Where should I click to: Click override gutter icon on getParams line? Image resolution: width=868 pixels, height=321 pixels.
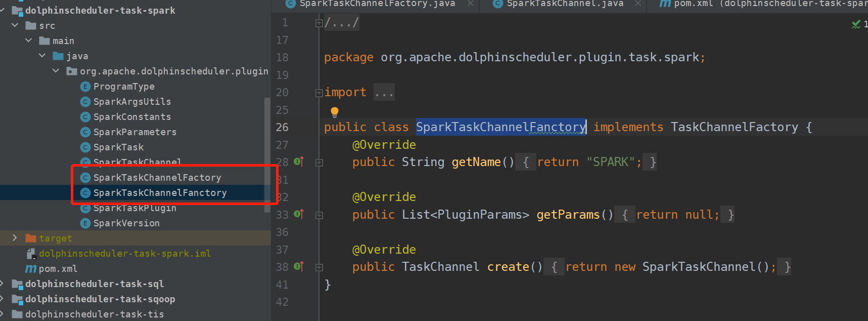[299, 214]
